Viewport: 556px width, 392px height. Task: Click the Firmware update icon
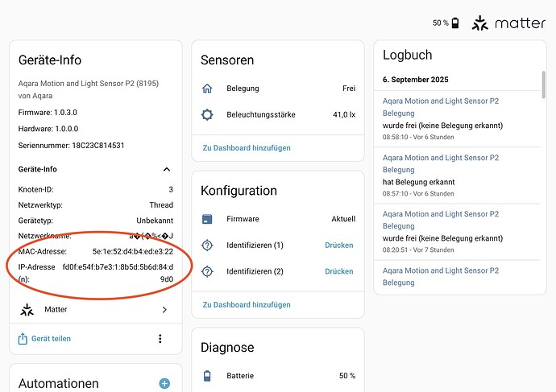(x=207, y=219)
